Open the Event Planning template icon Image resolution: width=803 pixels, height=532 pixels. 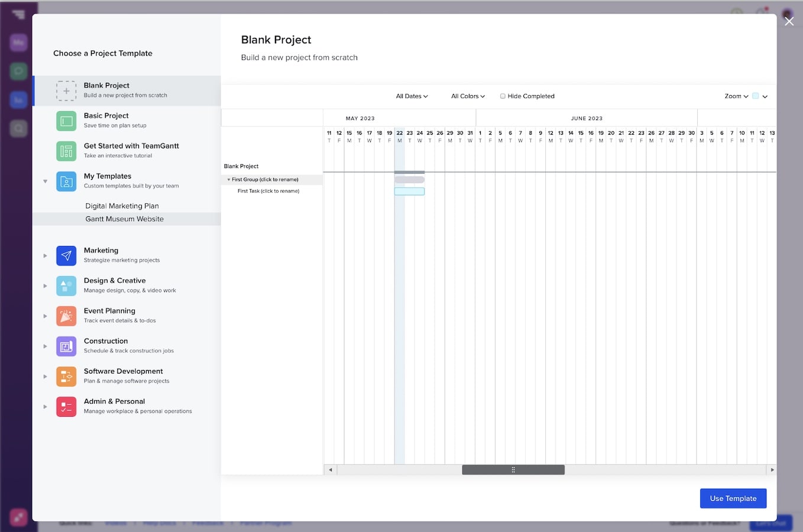[x=66, y=316]
